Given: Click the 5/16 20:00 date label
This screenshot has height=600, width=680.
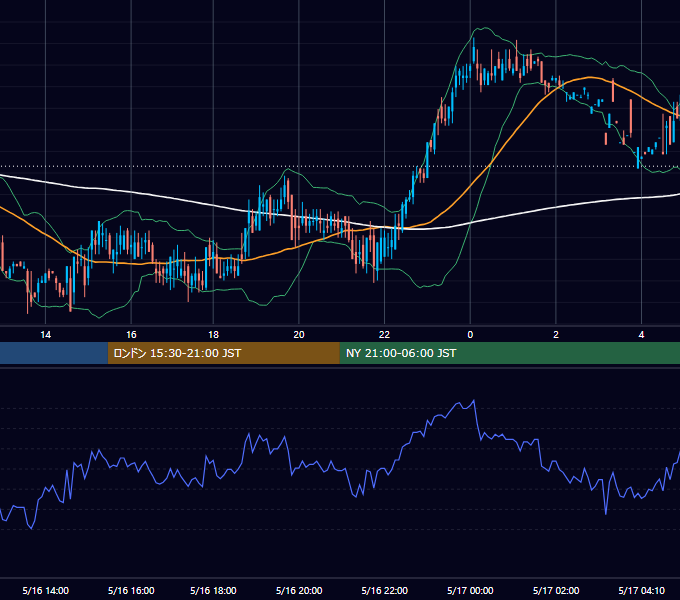Looking at the screenshot, I should [299, 590].
